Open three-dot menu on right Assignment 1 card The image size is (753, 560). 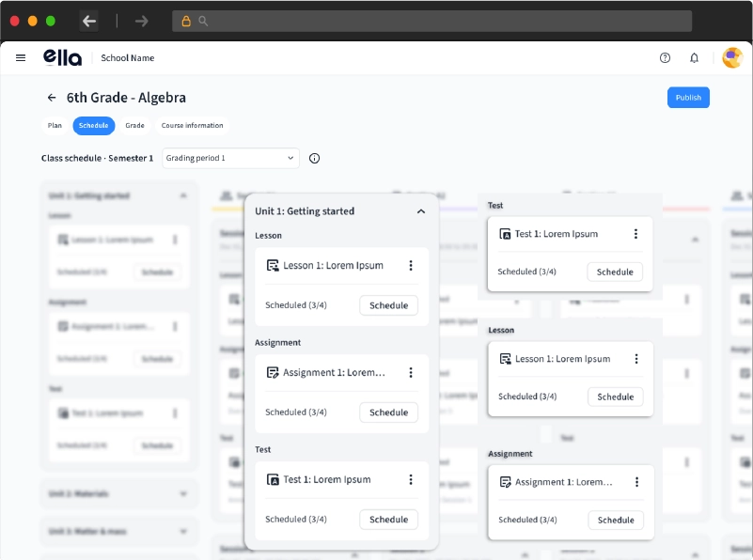[x=636, y=482]
